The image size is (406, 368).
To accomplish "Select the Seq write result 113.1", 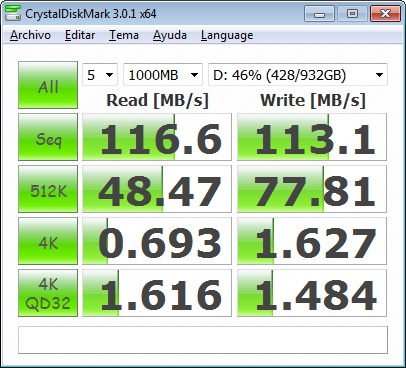I will coord(312,137).
